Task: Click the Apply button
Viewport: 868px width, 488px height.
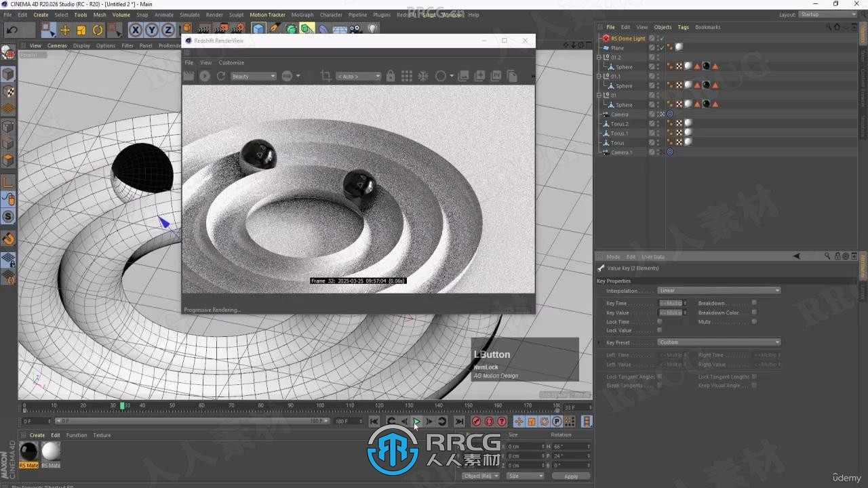Action: 571,476
